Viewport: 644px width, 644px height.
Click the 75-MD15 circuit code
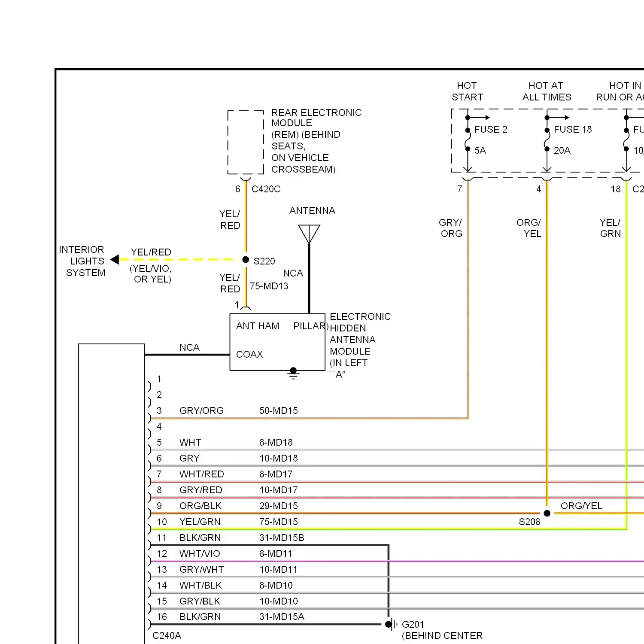click(279, 522)
